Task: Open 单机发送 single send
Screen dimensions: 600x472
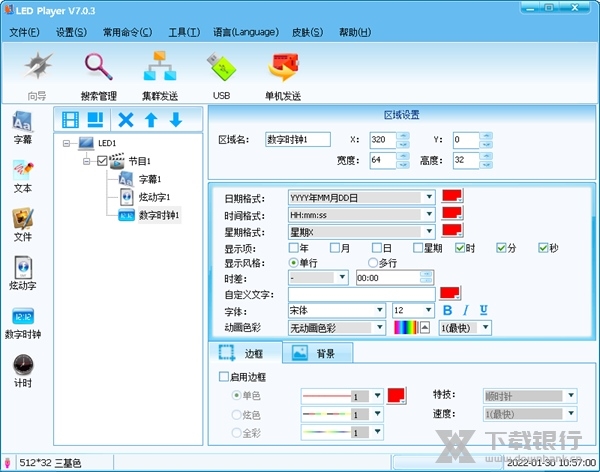Action: pos(283,76)
